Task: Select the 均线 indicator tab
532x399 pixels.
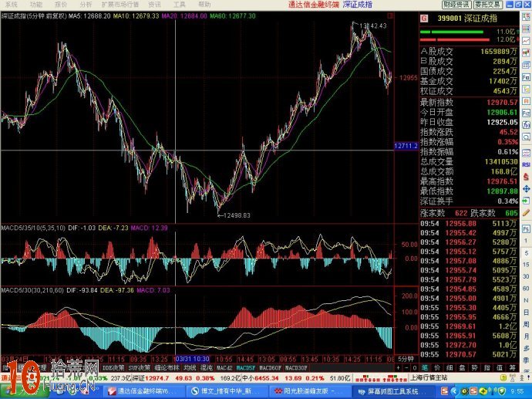Action: click(x=190, y=368)
